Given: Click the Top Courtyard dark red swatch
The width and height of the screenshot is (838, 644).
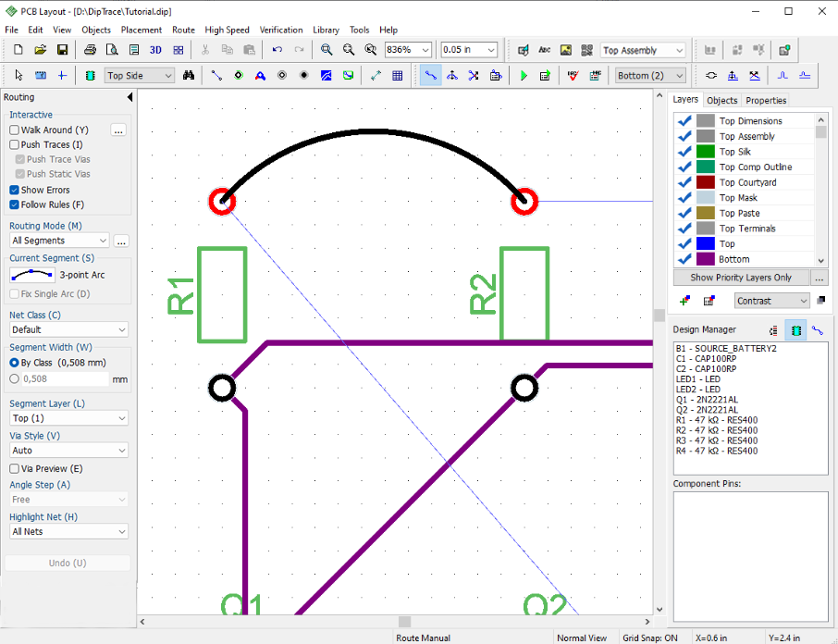Looking at the screenshot, I should click(x=706, y=182).
